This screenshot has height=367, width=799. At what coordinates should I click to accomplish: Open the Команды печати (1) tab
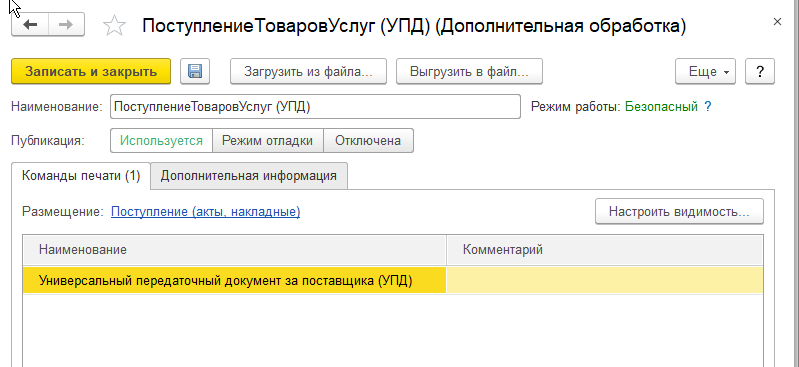[81, 176]
